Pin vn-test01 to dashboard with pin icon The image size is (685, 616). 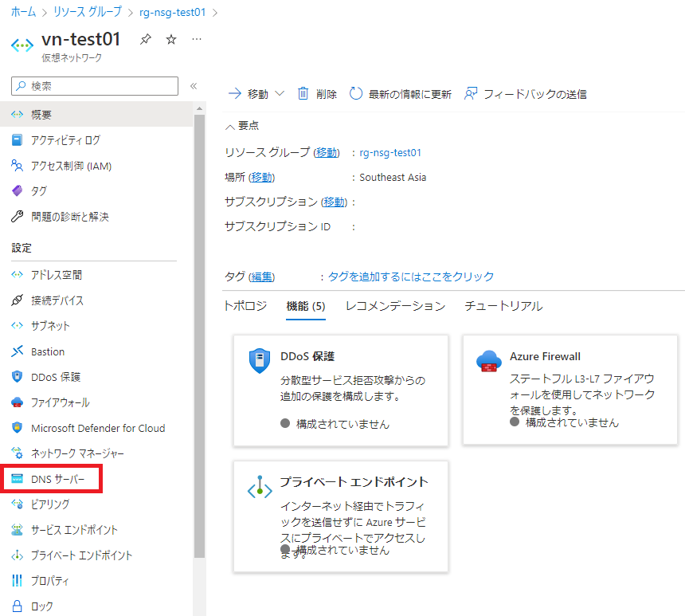146,39
